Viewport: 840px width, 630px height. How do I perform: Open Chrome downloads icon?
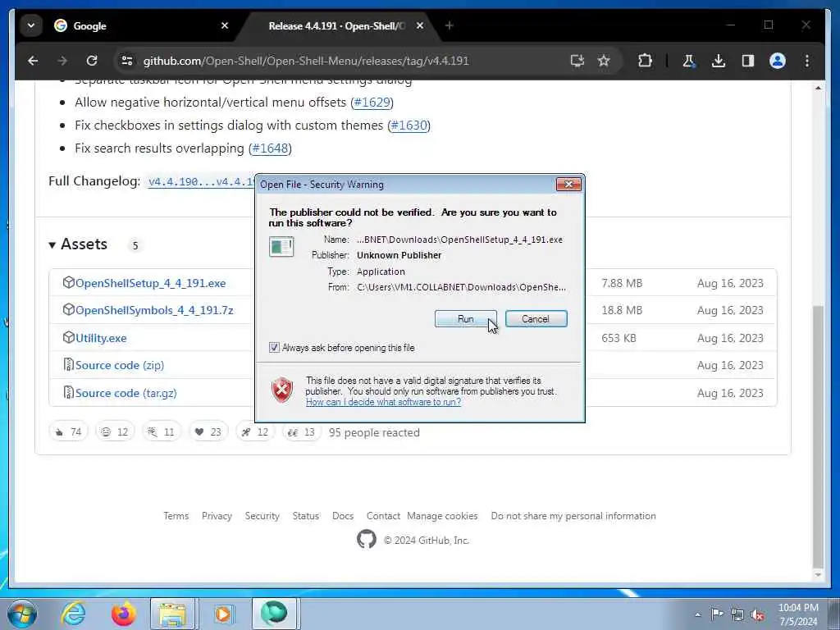click(x=719, y=61)
